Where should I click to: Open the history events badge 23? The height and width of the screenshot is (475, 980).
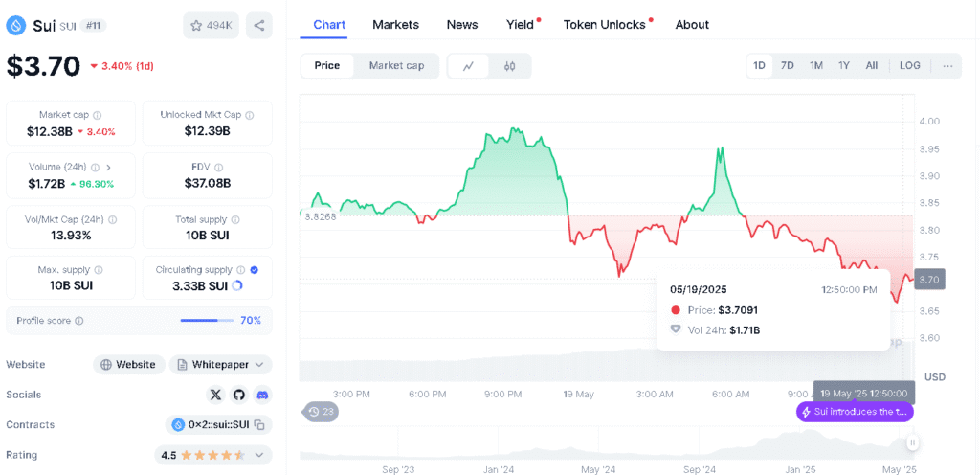321,412
